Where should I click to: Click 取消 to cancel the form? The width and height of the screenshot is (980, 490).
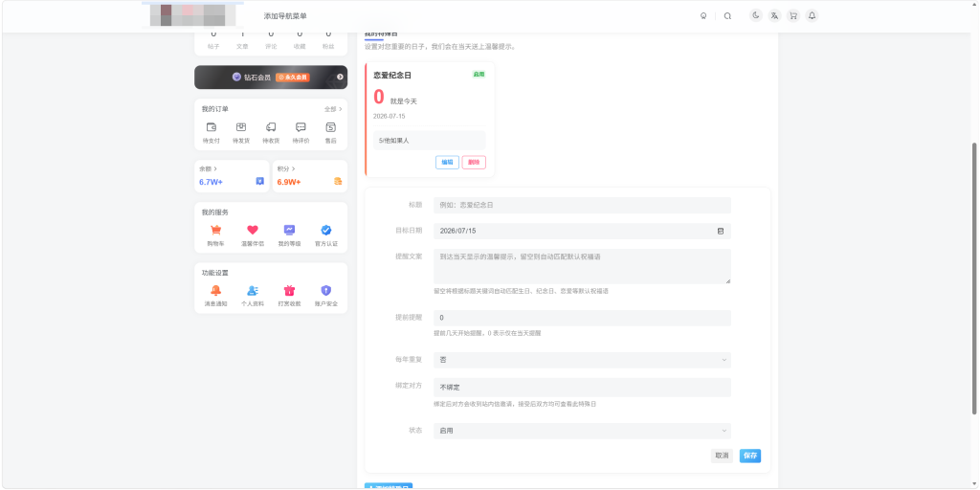pyautogui.click(x=722, y=456)
